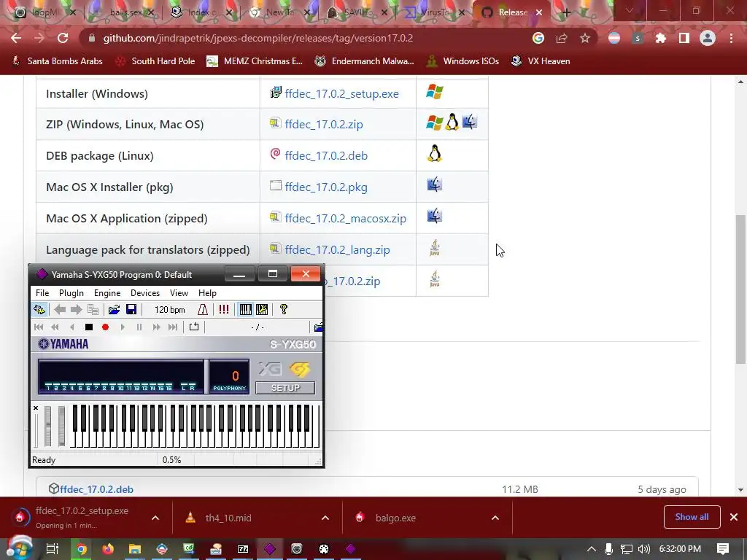
Task: Open the Chrome three-dot menu
Action: coord(731,38)
